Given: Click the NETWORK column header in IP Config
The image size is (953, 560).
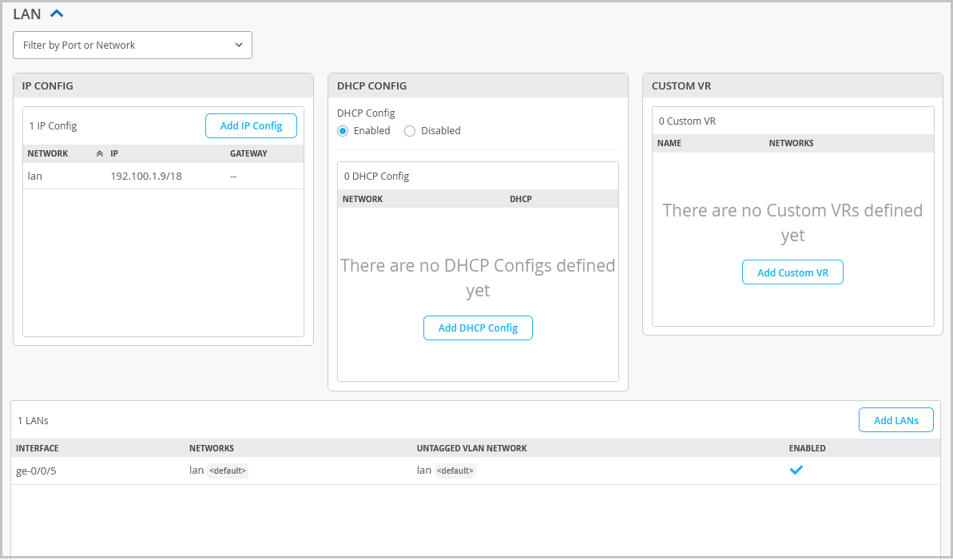Looking at the screenshot, I should (x=47, y=153).
